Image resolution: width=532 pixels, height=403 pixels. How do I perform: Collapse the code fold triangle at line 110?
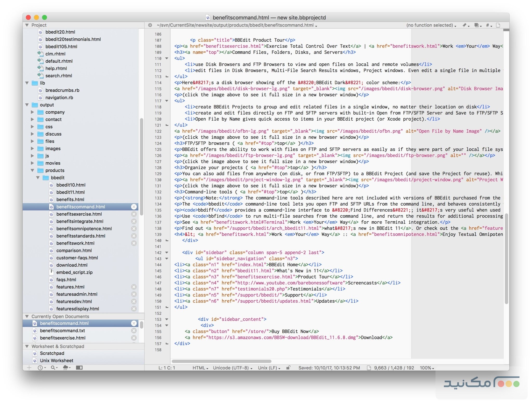click(x=167, y=58)
